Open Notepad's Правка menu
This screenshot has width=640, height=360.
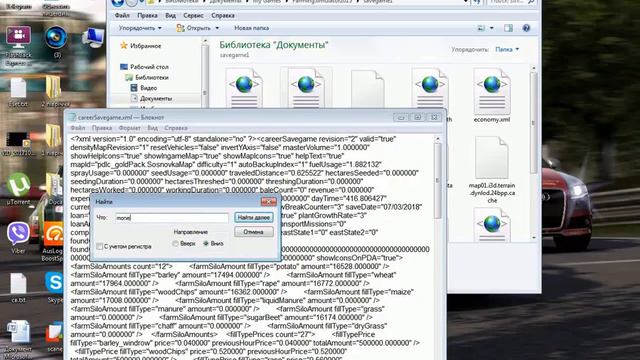click(102, 128)
